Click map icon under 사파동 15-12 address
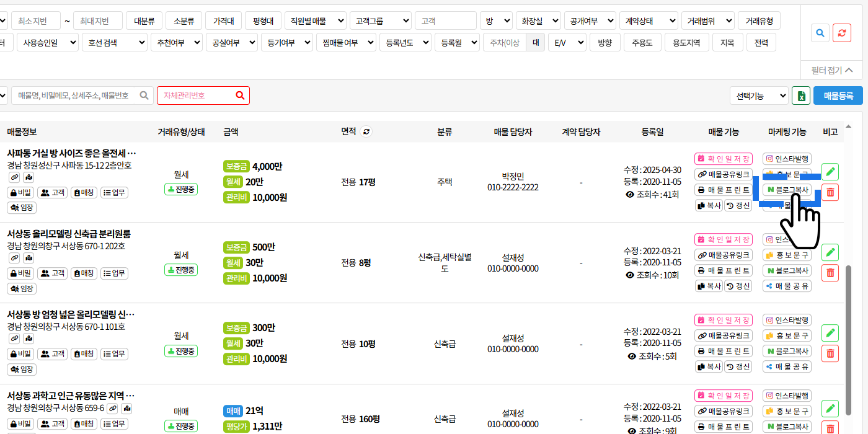868x434 pixels. [x=29, y=177]
